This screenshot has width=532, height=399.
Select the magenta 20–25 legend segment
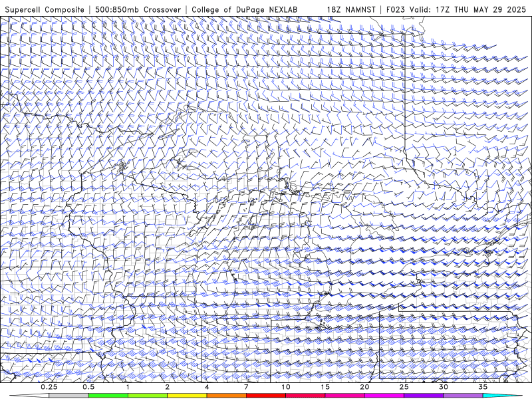[x=384, y=396]
